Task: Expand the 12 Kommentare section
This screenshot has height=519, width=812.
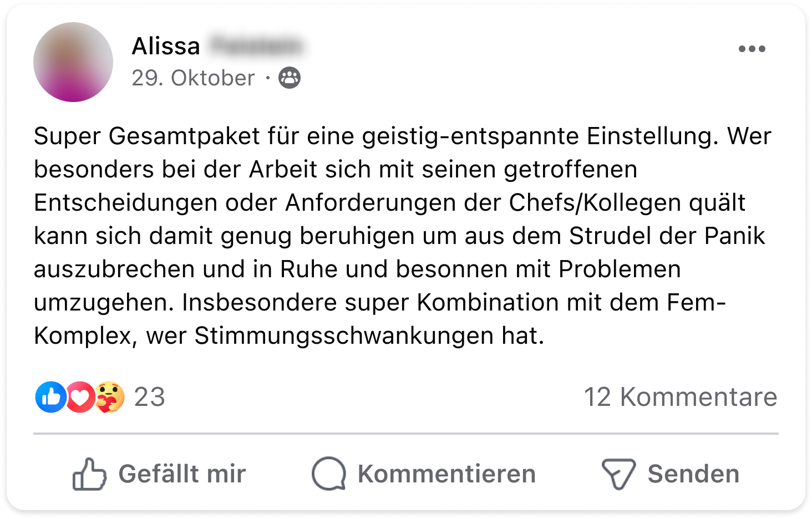Action: pyautogui.click(x=680, y=397)
